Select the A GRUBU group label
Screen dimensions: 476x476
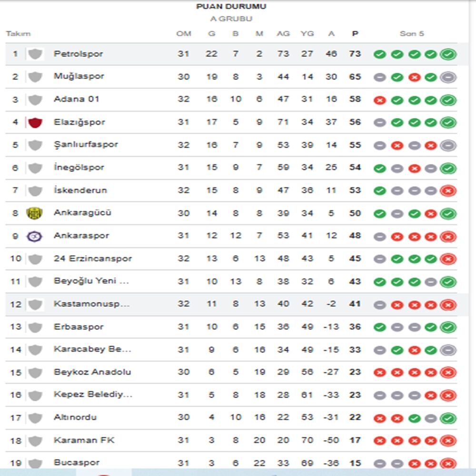click(x=231, y=19)
